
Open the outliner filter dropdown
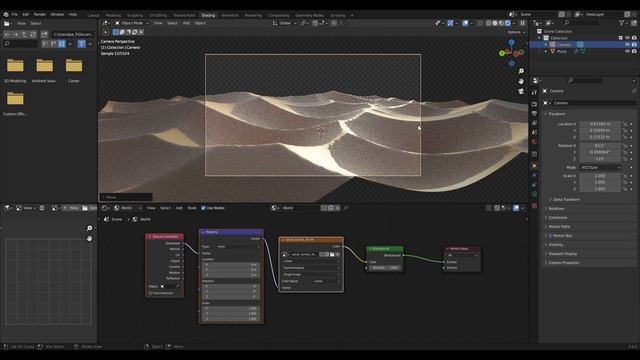point(623,23)
